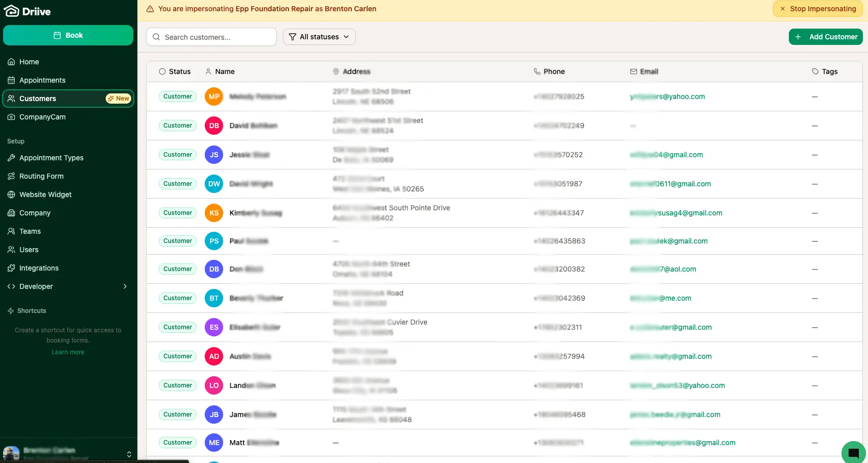Click Phone column header
Image resolution: width=868 pixels, height=463 pixels.
tap(549, 71)
